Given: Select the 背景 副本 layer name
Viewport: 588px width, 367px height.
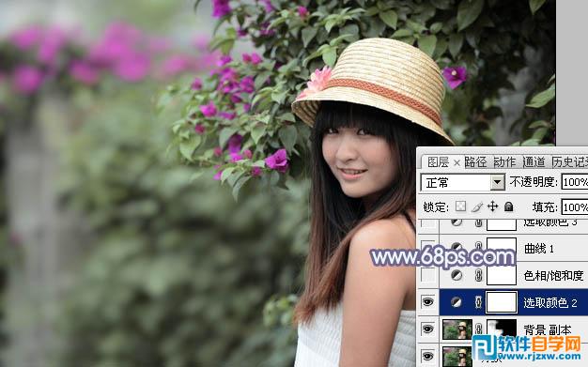Looking at the screenshot, I should coord(547,329).
